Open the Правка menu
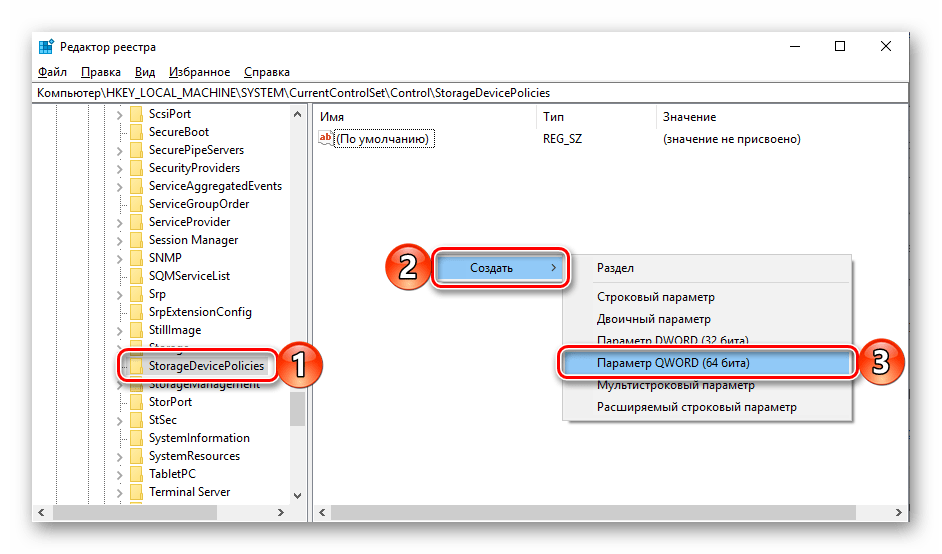Screen dimensions: 942x554 click(100, 72)
